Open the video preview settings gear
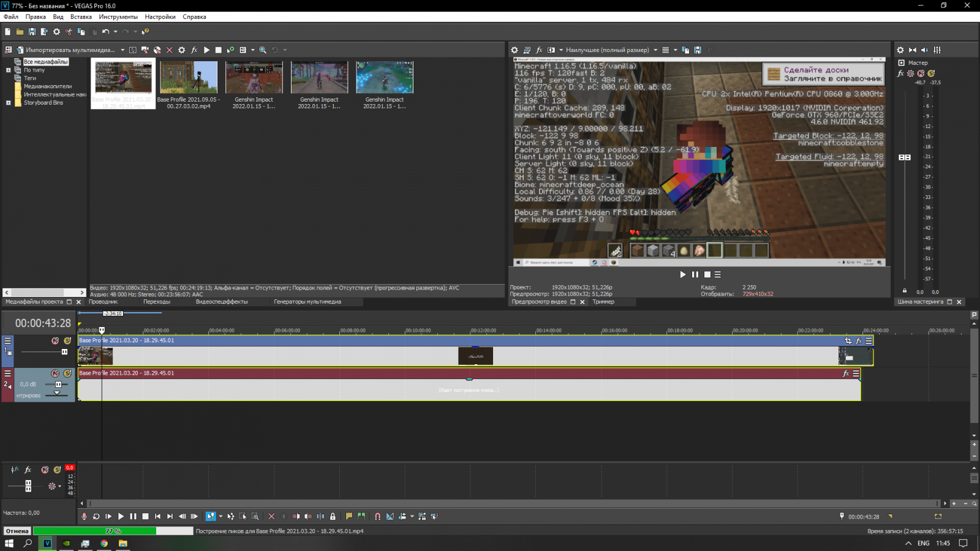This screenshot has height=551, width=980. coord(514,50)
